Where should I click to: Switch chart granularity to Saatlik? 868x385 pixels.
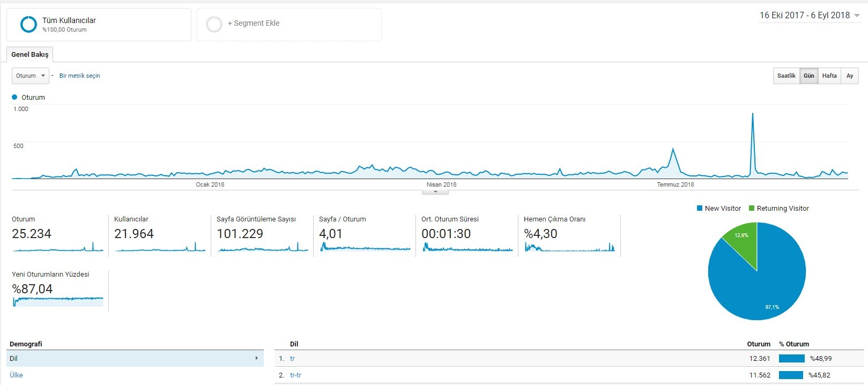pyautogui.click(x=786, y=76)
